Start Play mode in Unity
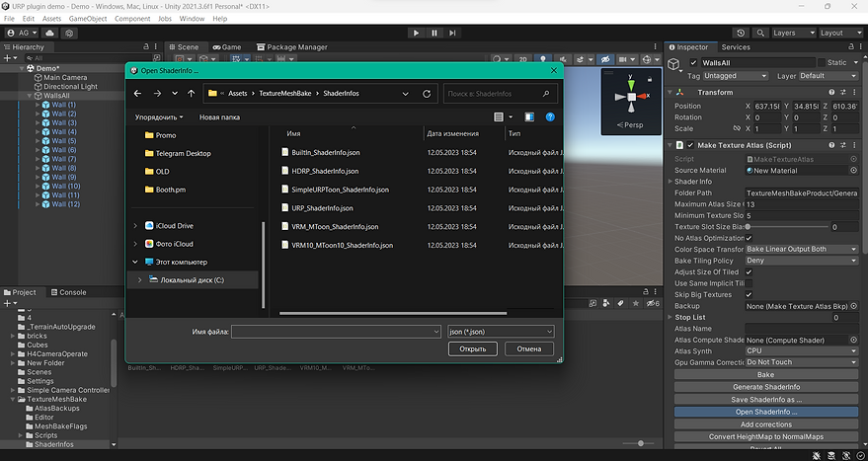Image resolution: width=868 pixels, height=461 pixels. [x=416, y=34]
